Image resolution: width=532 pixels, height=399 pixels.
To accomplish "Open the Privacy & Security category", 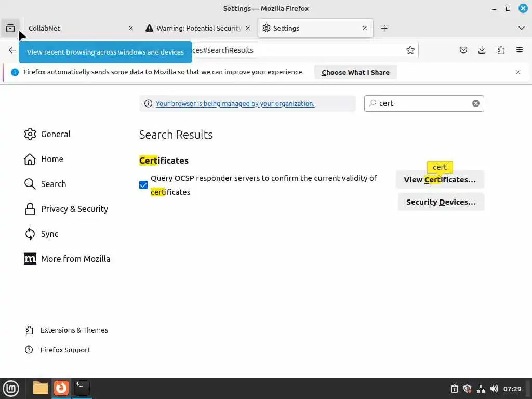I will pyautogui.click(x=66, y=209).
